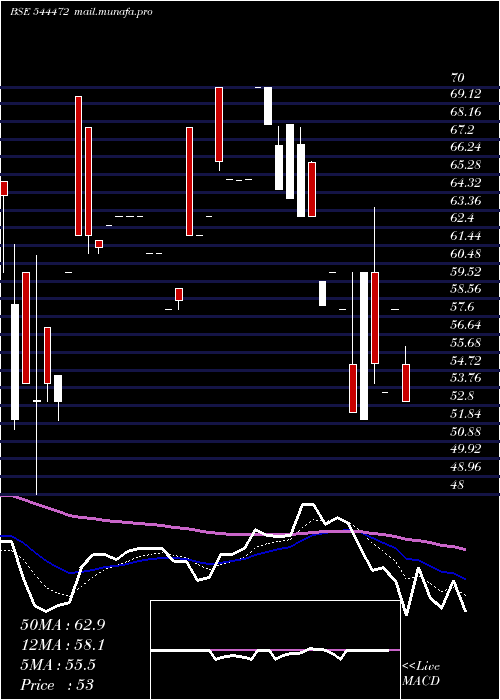The image size is (500, 700).
Task: Click the 70 price axis label
Action: [458, 78]
